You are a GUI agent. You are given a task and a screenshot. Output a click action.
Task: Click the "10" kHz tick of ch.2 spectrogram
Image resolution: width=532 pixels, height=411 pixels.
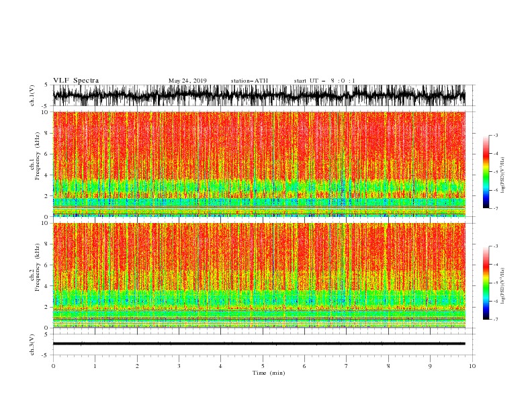[45, 223]
